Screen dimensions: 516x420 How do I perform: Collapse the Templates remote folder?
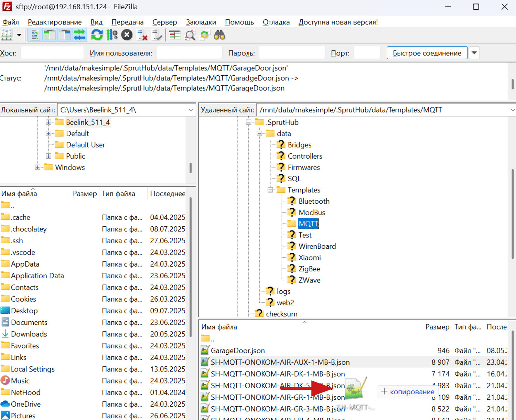click(270, 190)
